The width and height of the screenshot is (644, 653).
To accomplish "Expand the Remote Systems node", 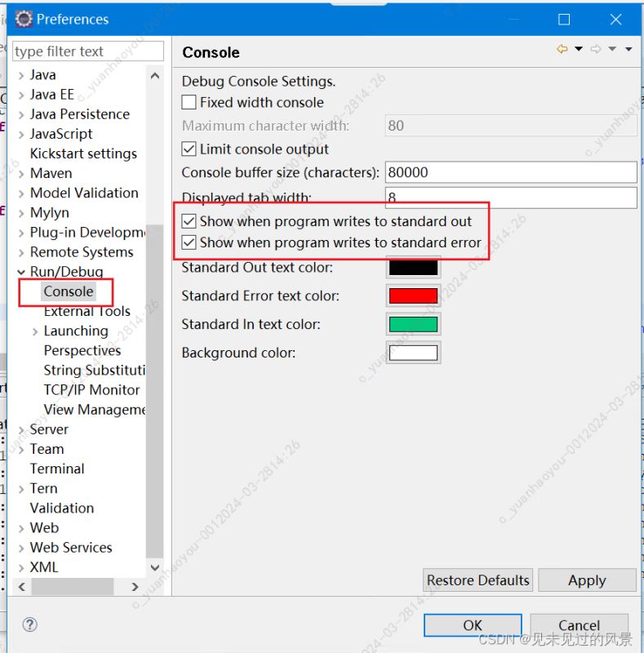I will 21,252.
